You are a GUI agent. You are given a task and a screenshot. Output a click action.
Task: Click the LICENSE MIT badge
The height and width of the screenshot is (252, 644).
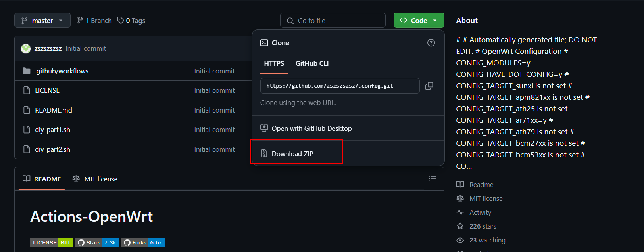[52, 242]
